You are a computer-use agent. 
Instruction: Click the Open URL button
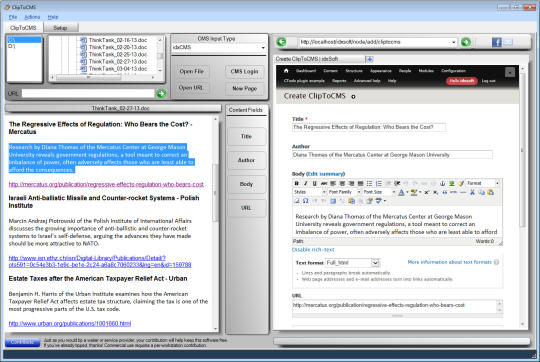[191, 88]
